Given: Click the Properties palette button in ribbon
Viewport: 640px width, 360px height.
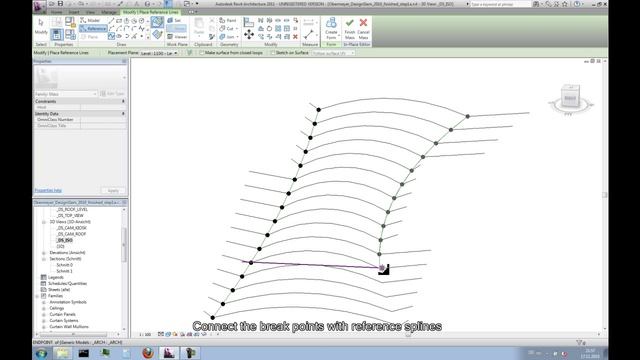Looking at the screenshot, I should pyautogui.click(x=57, y=34).
